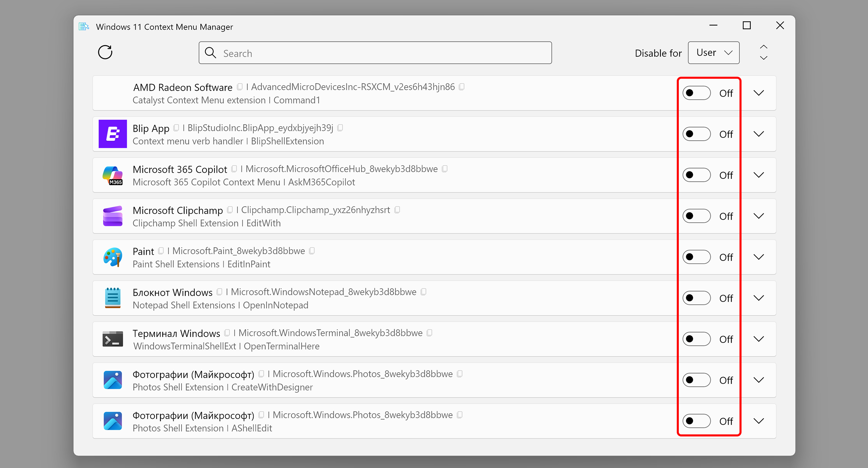Click the up chevron beside the User dropdown
Image resolution: width=868 pixels, height=468 pixels.
[764, 47]
